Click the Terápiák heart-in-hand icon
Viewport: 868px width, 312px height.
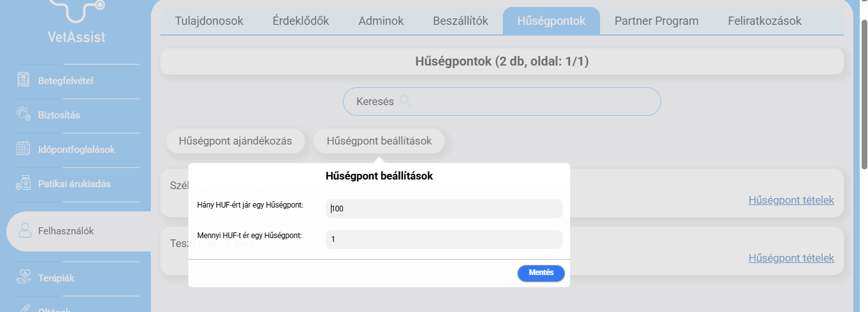pyautogui.click(x=24, y=278)
